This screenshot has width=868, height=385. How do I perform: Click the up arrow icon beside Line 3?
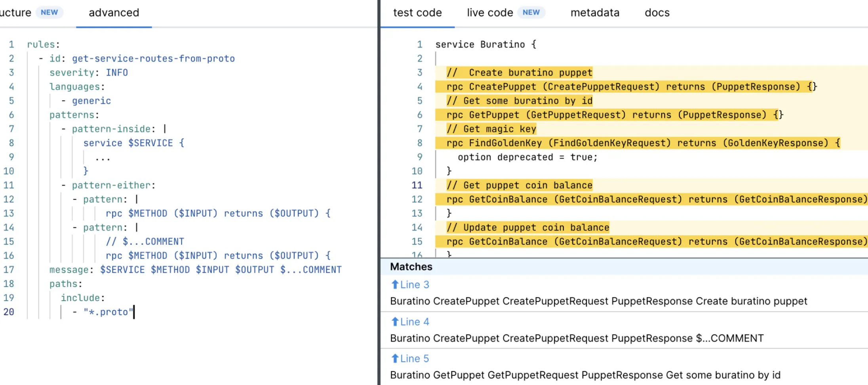395,285
